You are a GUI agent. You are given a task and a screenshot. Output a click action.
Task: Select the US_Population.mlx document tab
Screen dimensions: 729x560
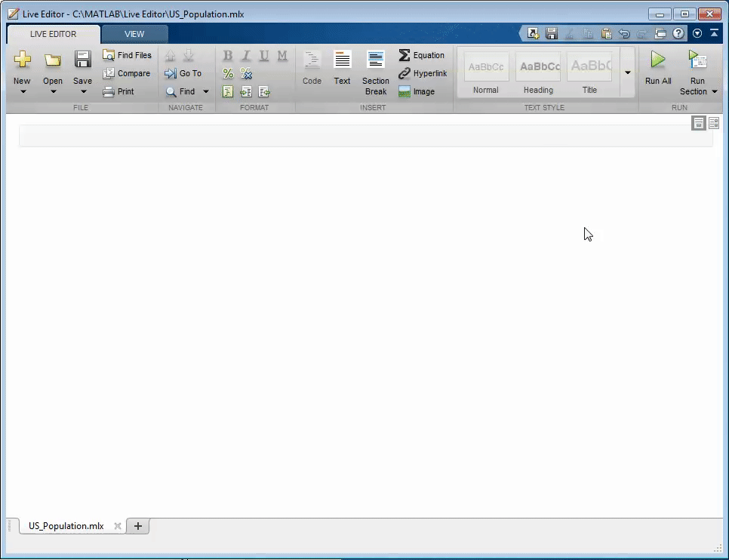(66, 526)
